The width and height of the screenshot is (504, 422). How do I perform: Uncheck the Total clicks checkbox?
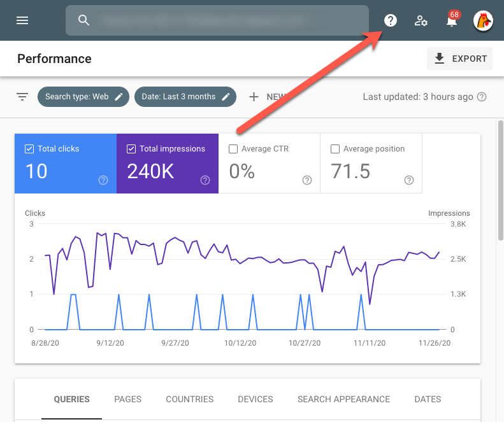click(29, 149)
